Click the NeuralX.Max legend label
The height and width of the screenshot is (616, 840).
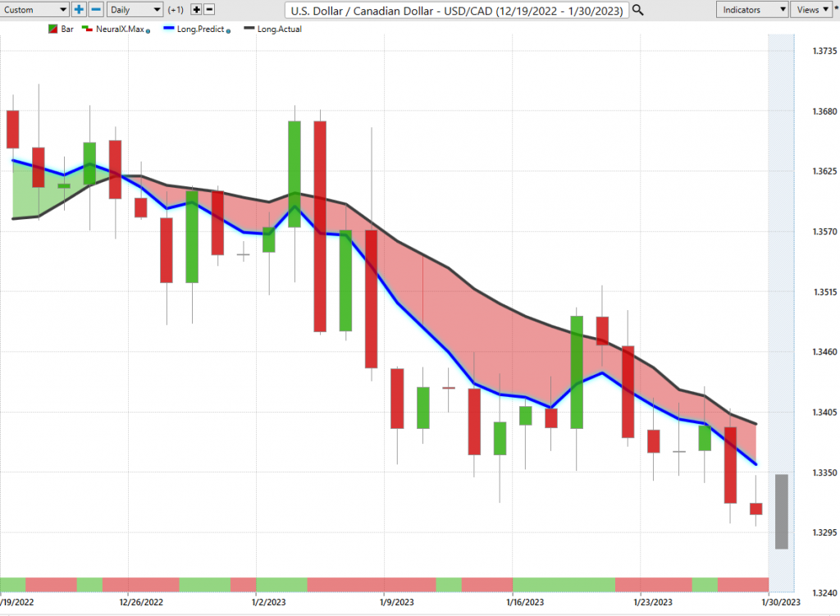[x=120, y=29]
